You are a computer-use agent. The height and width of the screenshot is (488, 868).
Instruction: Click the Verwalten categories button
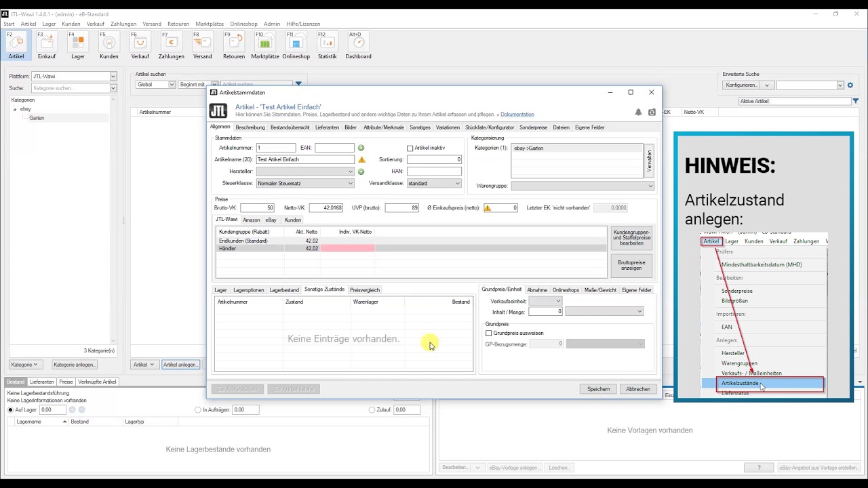(x=649, y=161)
